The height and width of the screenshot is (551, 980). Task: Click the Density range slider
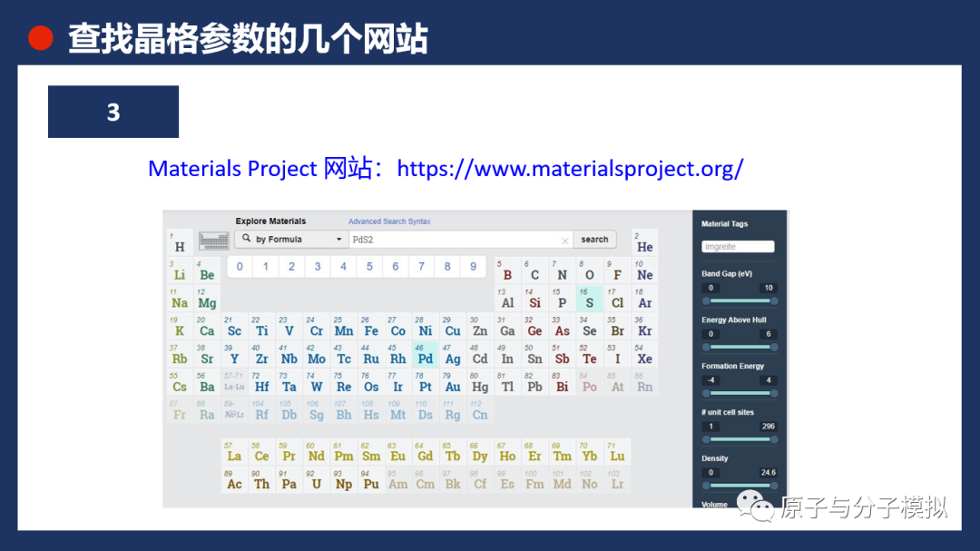pos(740,486)
